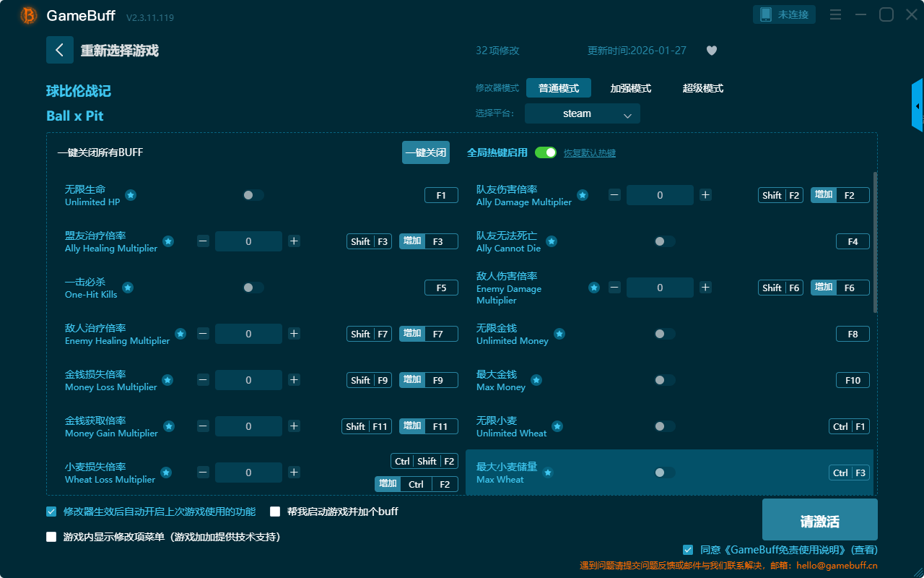Image resolution: width=924 pixels, height=578 pixels.
Task: Click the star icon beside Unlimited HP
Action: pos(131,195)
